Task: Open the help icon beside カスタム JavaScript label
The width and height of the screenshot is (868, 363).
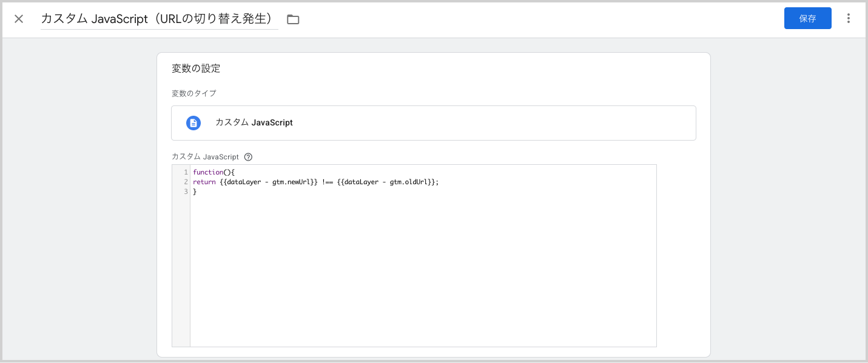Action: [247, 157]
